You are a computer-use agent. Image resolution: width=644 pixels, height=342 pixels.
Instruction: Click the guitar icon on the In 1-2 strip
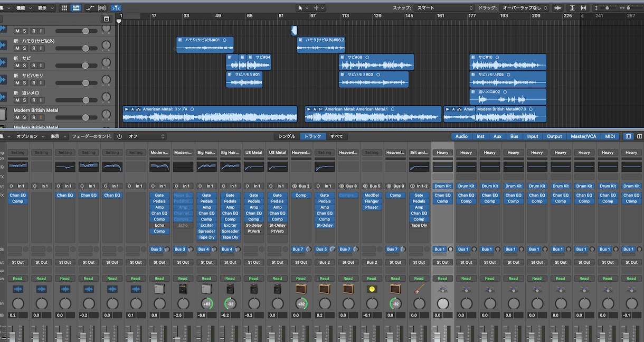(419, 289)
